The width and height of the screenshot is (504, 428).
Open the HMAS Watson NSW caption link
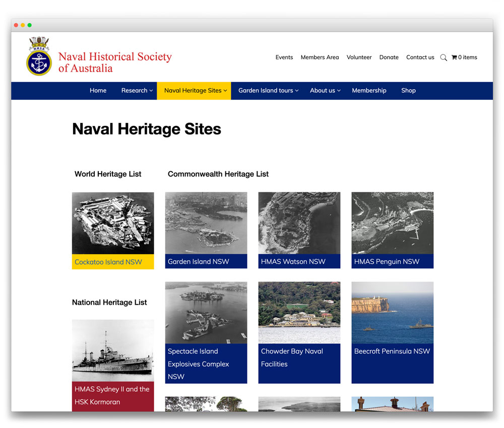293,262
